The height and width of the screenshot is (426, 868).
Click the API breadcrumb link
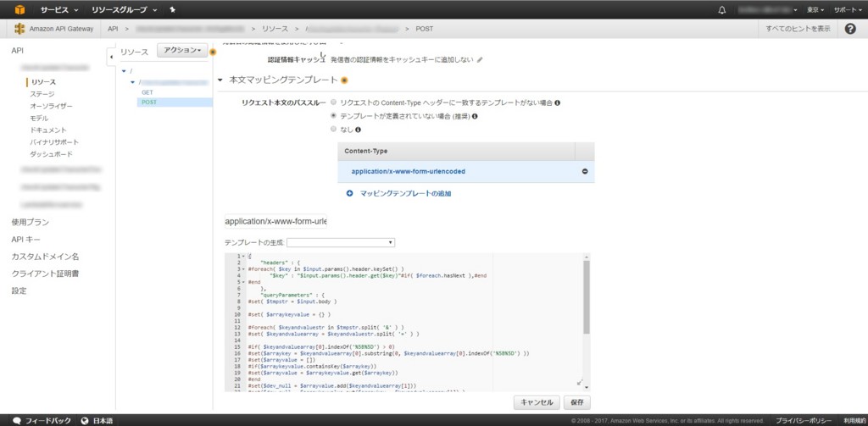click(113, 29)
